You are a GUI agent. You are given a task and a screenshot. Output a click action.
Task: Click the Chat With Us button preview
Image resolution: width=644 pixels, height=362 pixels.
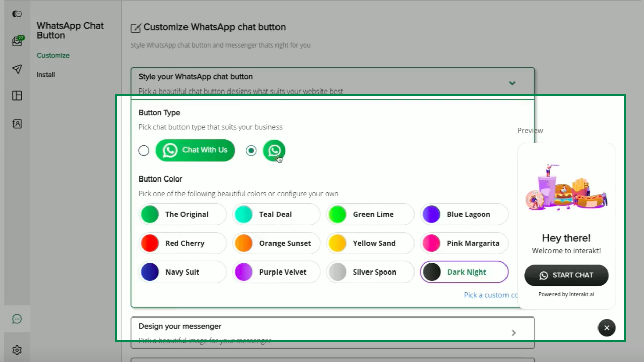(x=195, y=150)
